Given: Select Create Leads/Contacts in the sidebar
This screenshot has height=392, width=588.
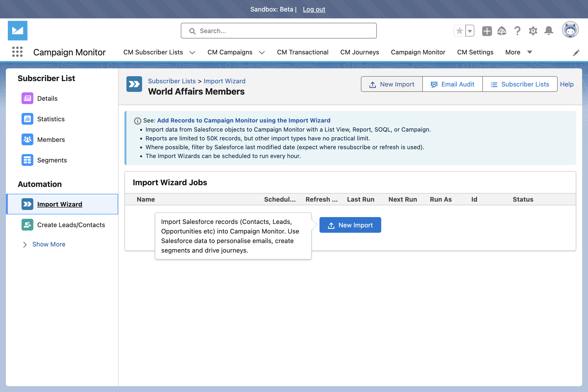Looking at the screenshot, I should point(62,224).
